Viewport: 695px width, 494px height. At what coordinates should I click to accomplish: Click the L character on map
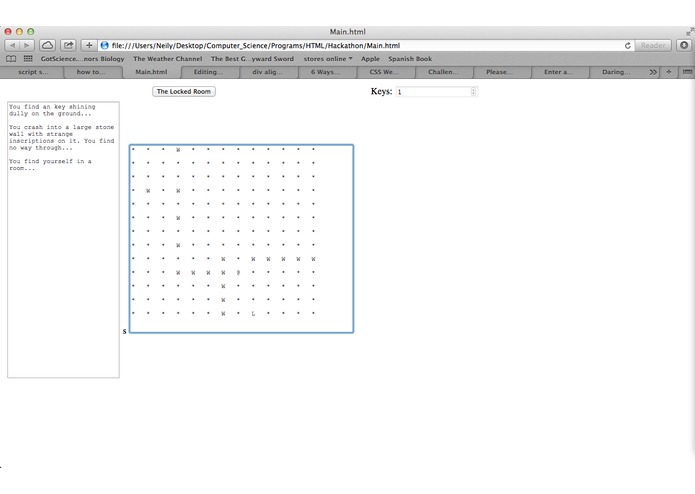coord(253,314)
